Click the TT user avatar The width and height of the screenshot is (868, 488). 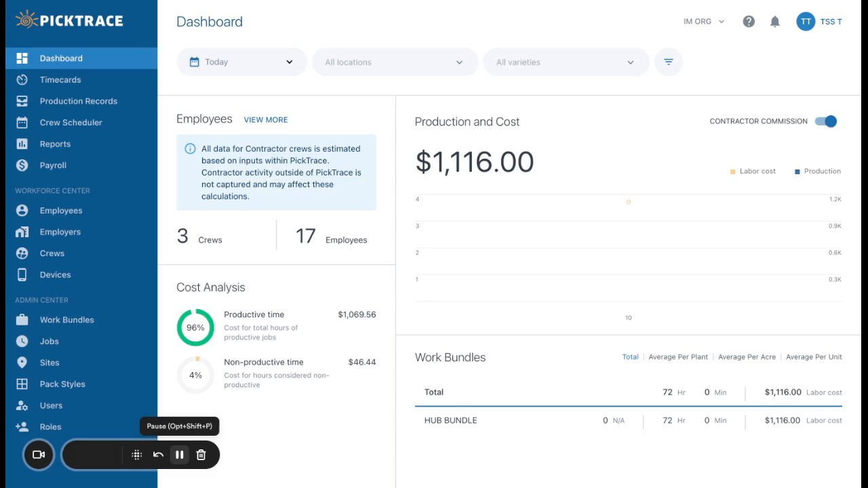pos(806,22)
